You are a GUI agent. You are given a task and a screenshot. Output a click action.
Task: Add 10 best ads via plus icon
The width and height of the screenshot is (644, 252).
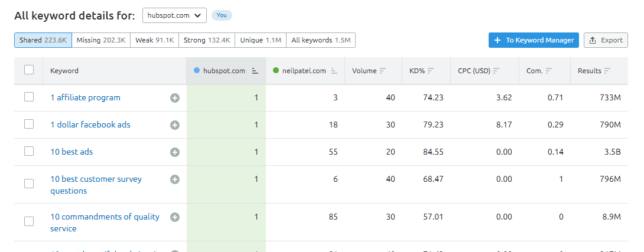tap(175, 152)
